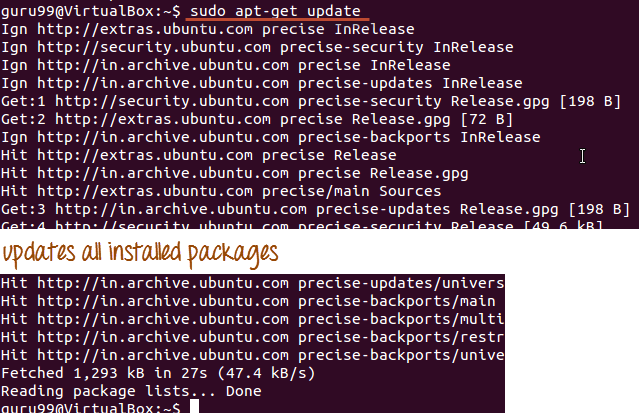Click the white cursor block at the bottom prompt
This screenshot has width=639, height=413.
[195, 408]
